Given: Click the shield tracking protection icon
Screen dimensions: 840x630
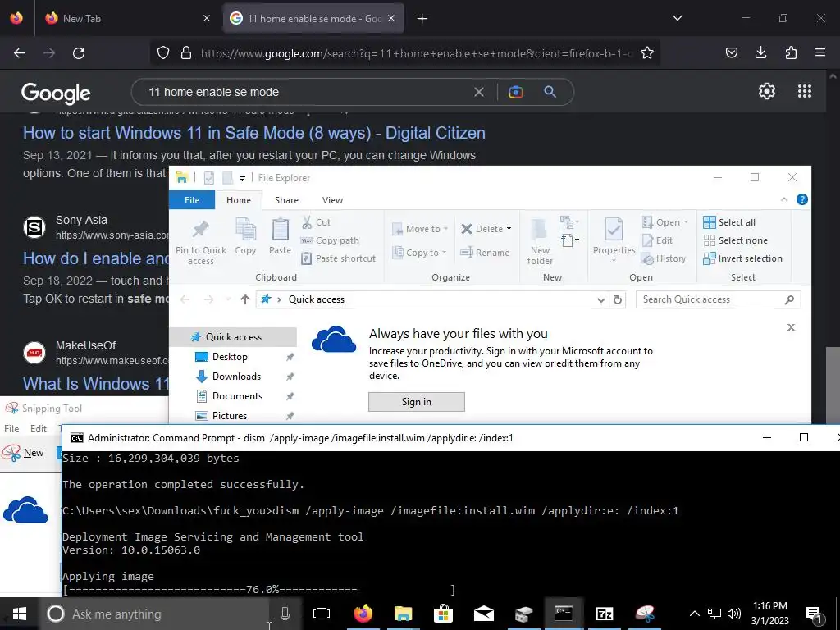Looking at the screenshot, I should click(163, 53).
